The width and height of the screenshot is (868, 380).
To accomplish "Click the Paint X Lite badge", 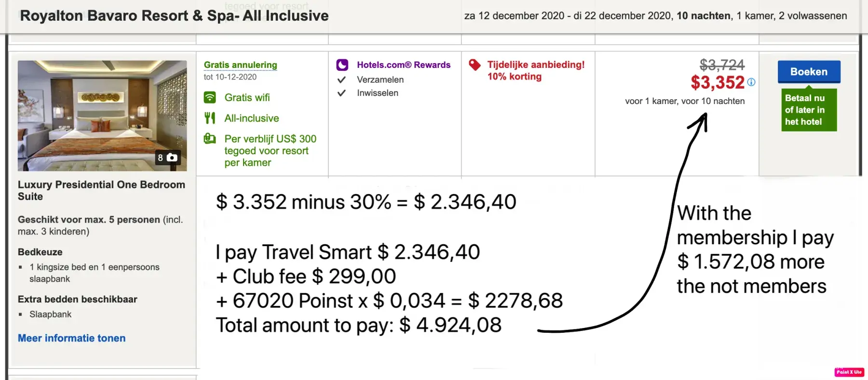I will [x=849, y=372].
